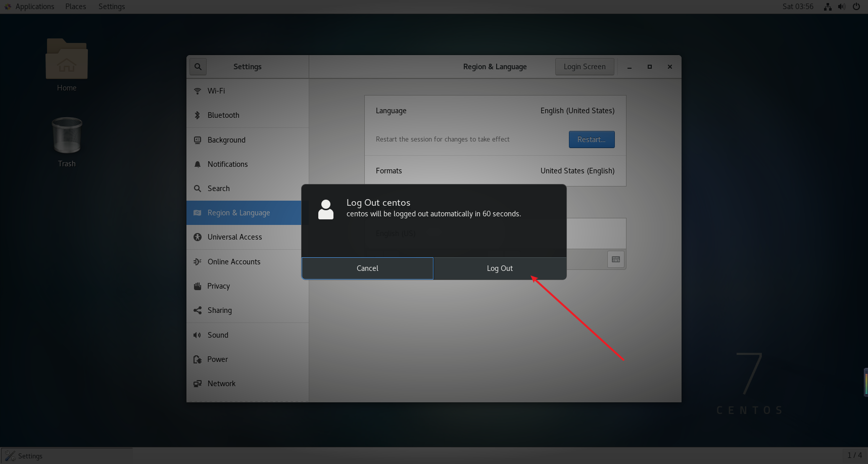Minimize the Settings window
Image resolution: width=868 pixels, height=464 pixels.
[630, 67]
